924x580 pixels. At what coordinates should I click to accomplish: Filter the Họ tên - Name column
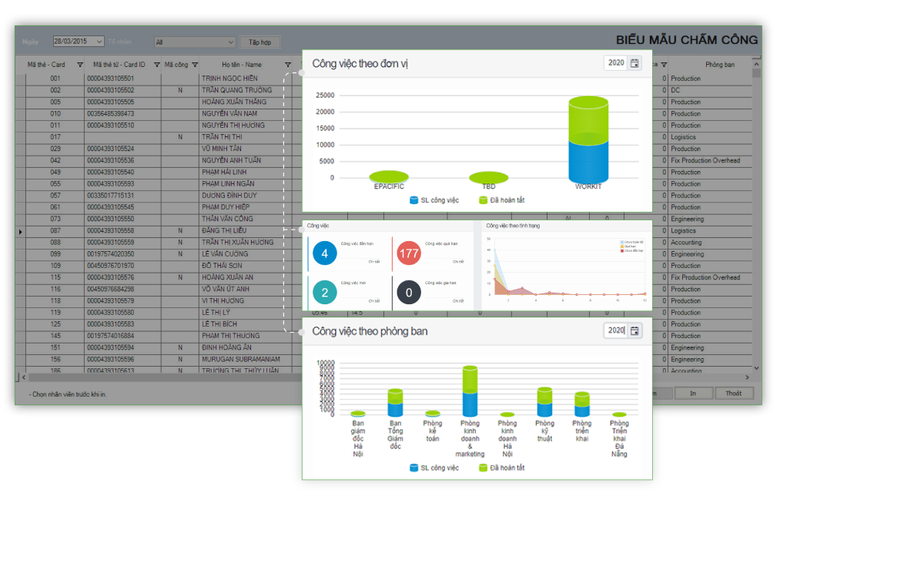(288, 65)
